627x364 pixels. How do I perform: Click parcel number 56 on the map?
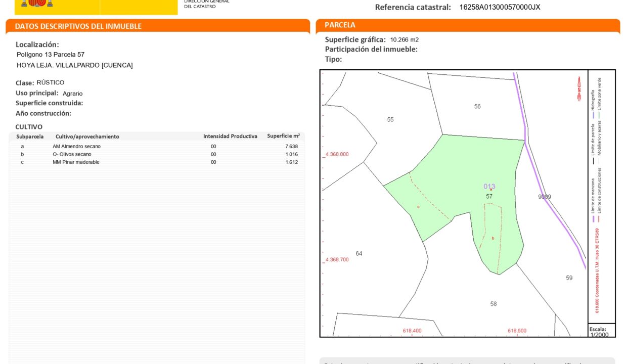pos(477,106)
